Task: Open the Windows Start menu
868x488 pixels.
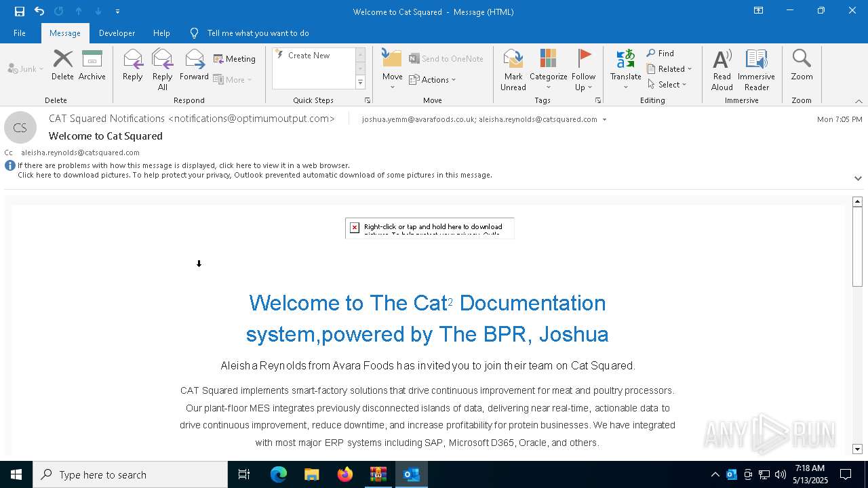Action: click(16, 474)
